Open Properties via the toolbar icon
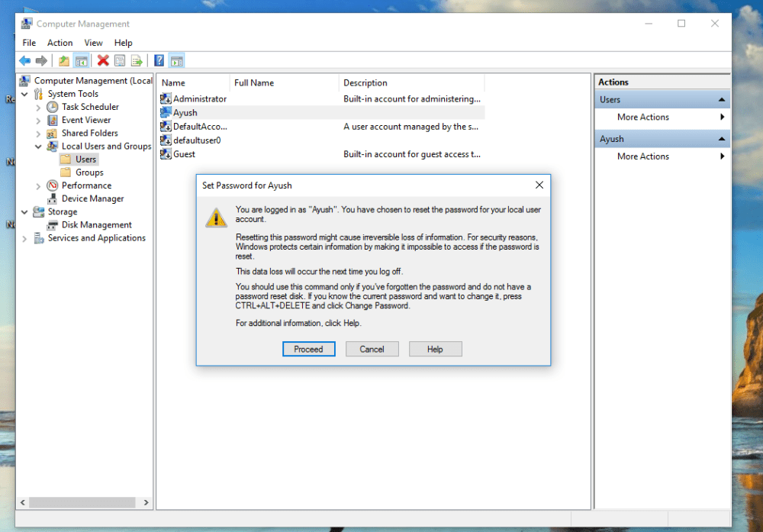The width and height of the screenshot is (763, 532). point(120,61)
